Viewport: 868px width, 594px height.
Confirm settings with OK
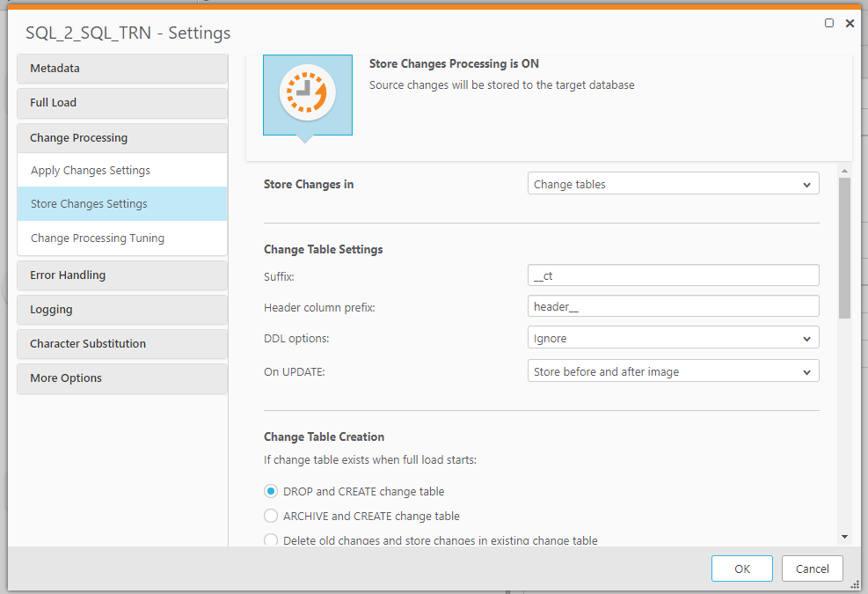(x=741, y=568)
